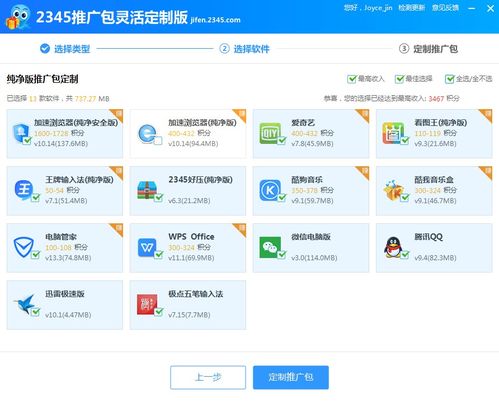Click the 选择类型 step checkmark icon
The image size is (499, 403).
[x=45, y=49]
